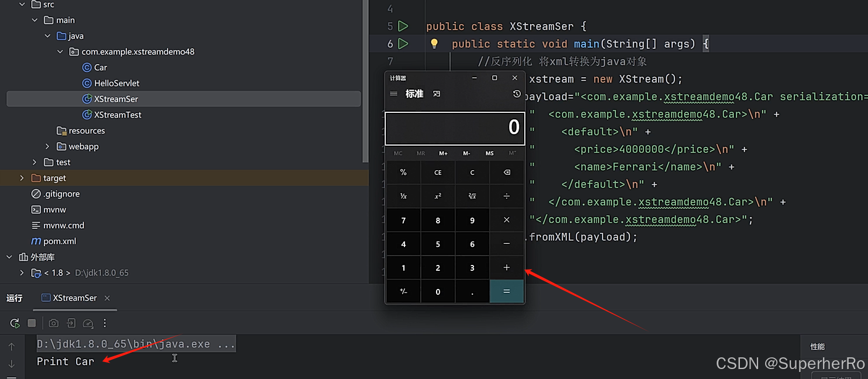Toggle calculator keep-on-top mode
The image size is (868, 379).
pos(437,94)
